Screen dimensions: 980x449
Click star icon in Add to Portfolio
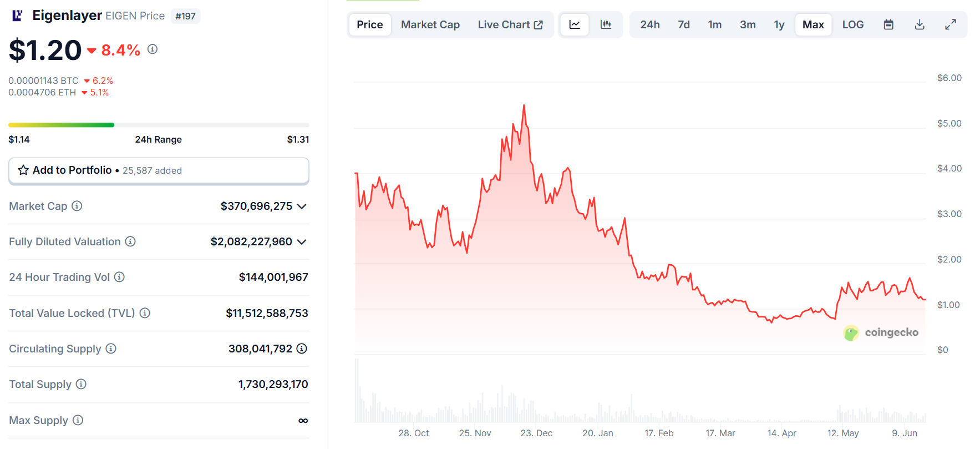(x=23, y=170)
